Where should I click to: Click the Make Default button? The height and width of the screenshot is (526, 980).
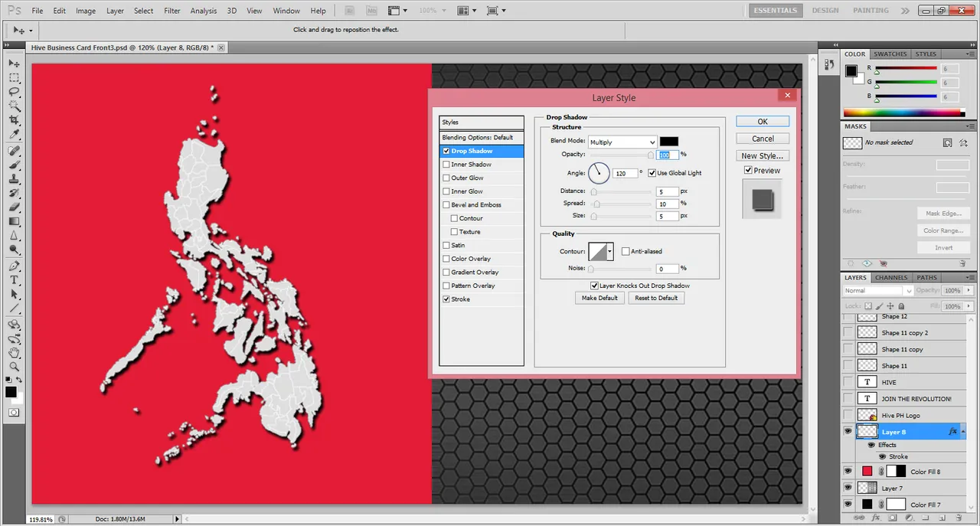pyautogui.click(x=599, y=298)
